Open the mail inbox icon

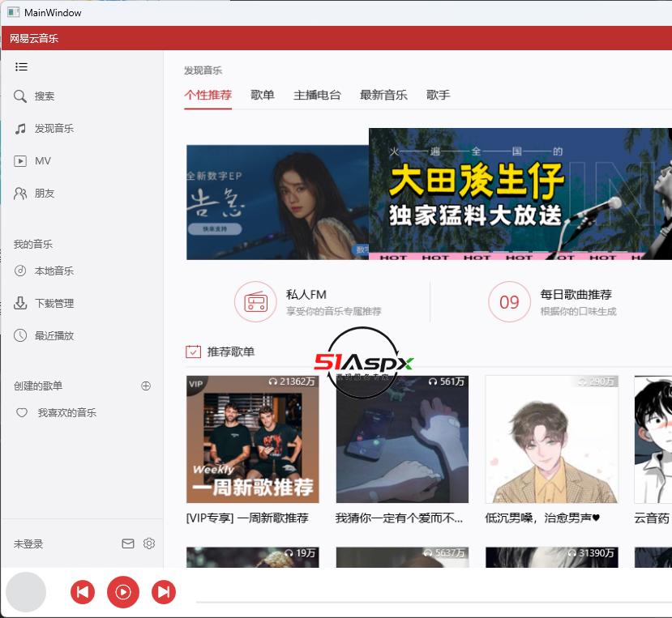[x=128, y=543]
